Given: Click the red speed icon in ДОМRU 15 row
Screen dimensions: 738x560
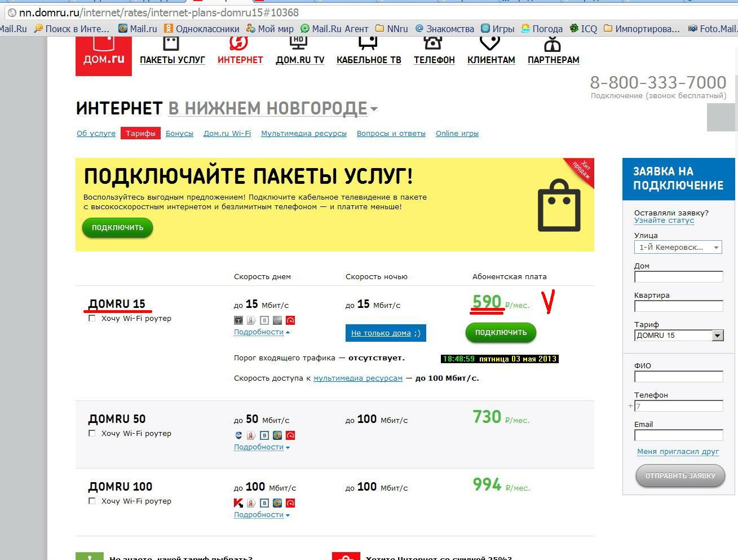Looking at the screenshot, I should [x=291, y=320].
